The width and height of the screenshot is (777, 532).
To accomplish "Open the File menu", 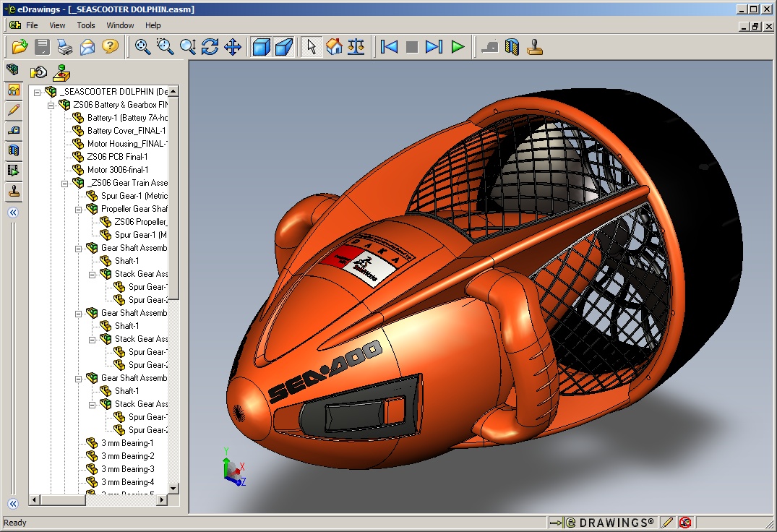I will [32, 25].
